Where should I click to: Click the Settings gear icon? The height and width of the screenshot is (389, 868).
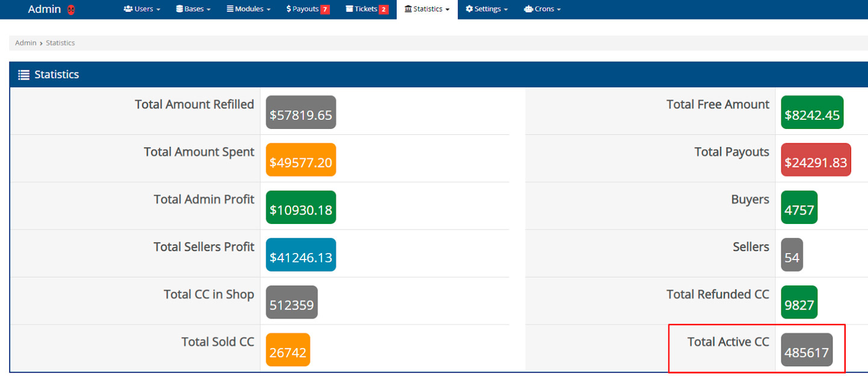coord(469,9)
